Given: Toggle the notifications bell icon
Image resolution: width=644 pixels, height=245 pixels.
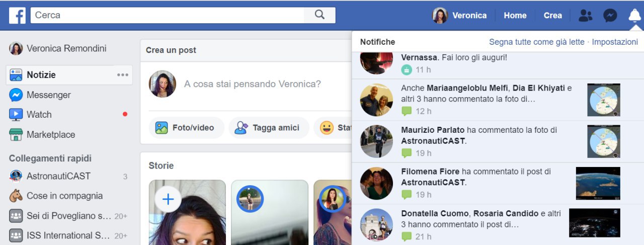Looking at the screenshot, I should 634,16.
